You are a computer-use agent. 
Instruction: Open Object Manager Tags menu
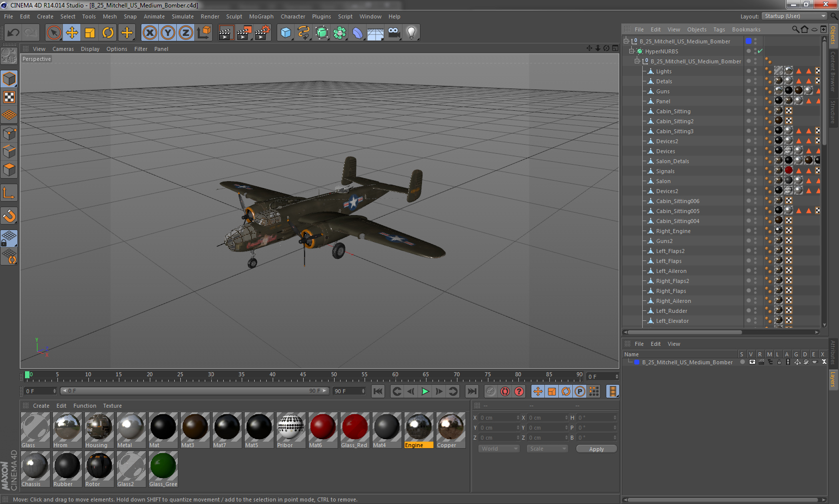(719, 29)
